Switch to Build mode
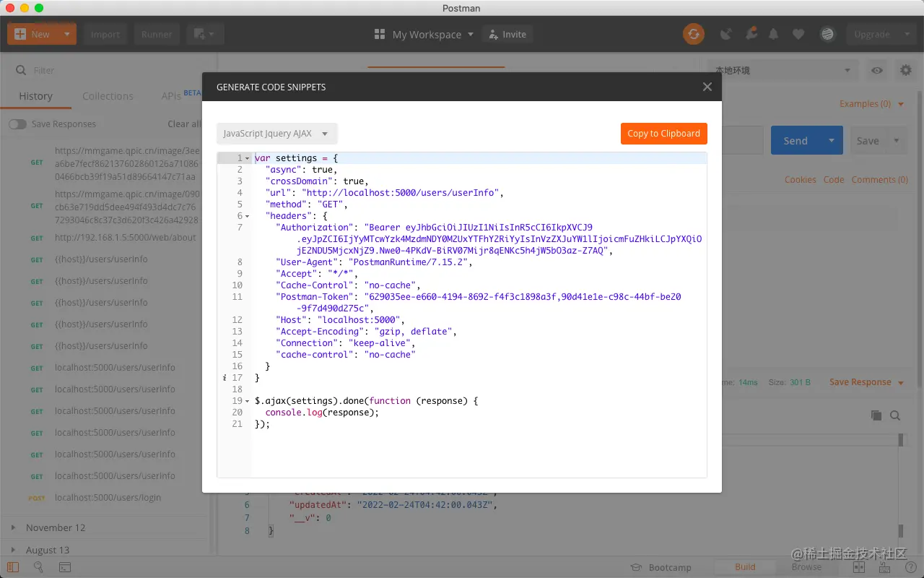This screenshot has width=924, height=578. pos(745,567)
